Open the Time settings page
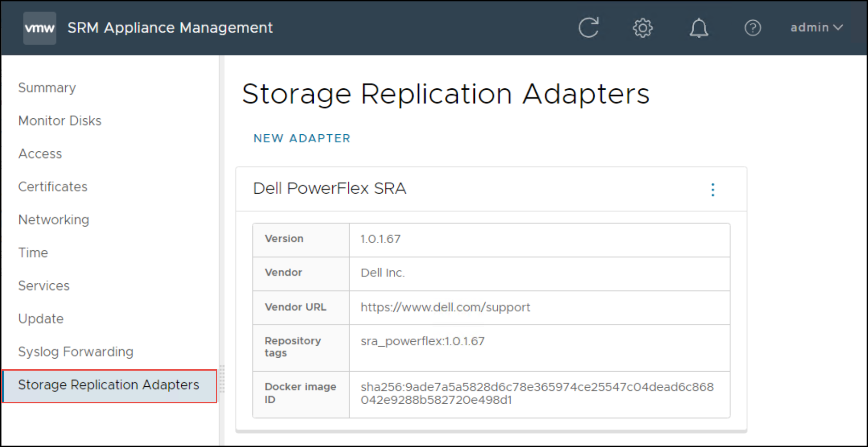 tap(33, 252)
